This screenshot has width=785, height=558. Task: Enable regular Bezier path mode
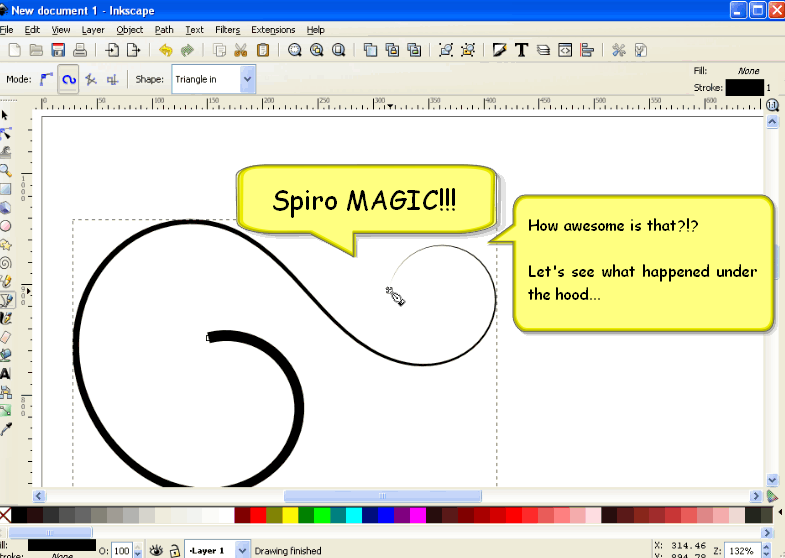[x=47, y=79]
